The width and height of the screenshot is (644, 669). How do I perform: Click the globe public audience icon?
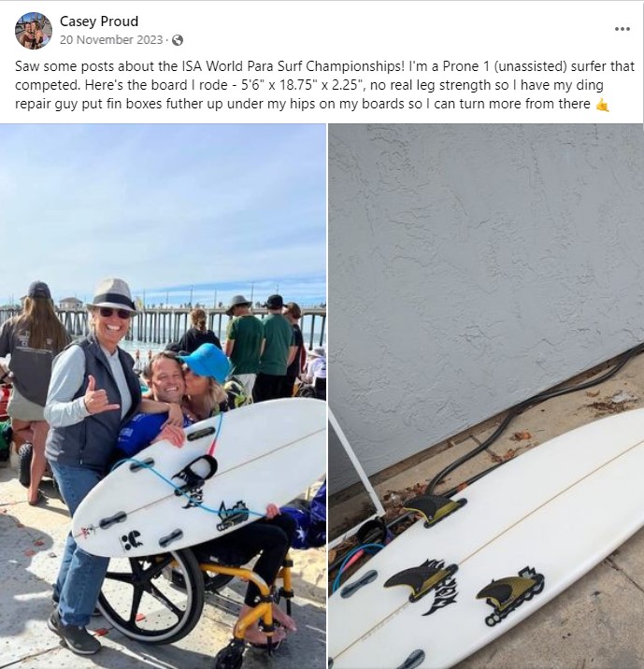pyautogui.click(x=178, y=40)
